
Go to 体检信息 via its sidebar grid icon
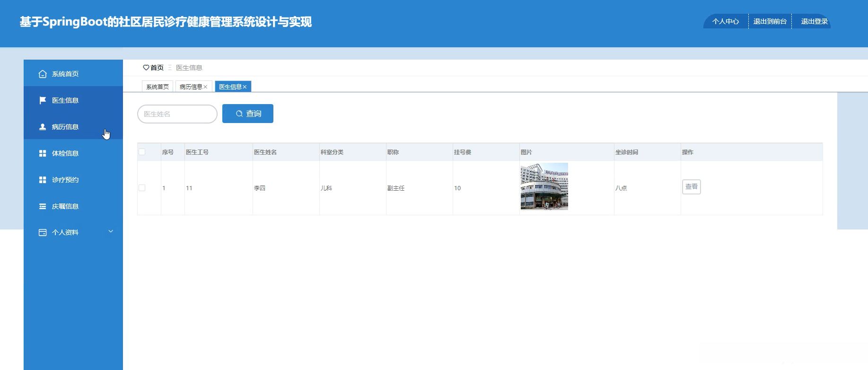[x=43, y=153]
